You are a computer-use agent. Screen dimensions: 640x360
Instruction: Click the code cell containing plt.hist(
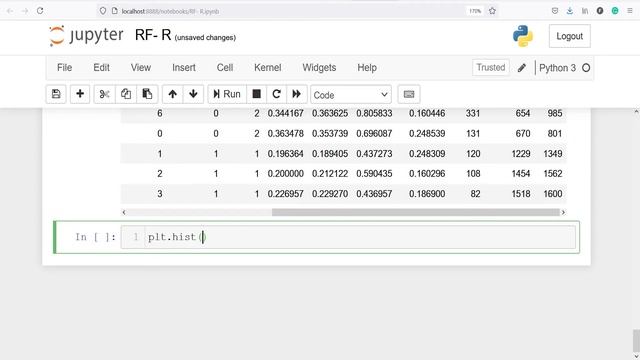348,237
